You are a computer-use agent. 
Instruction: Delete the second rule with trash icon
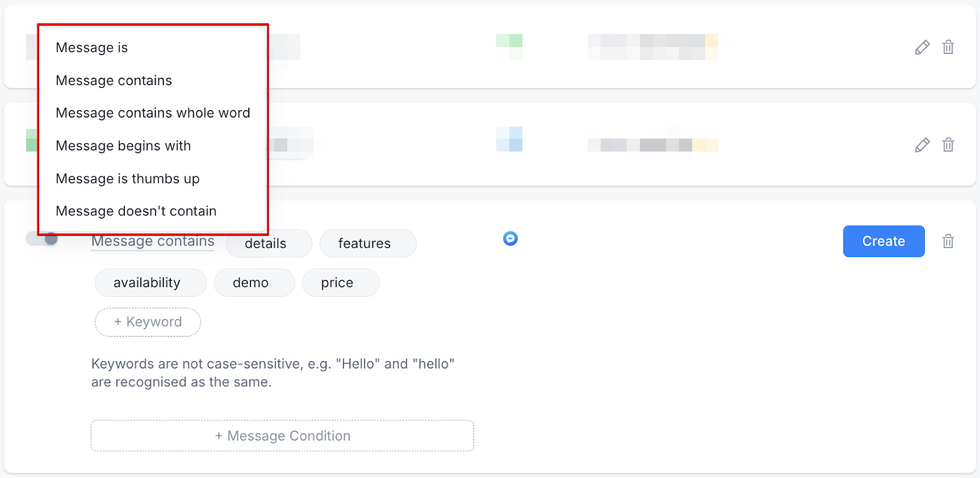pos(948,145)
